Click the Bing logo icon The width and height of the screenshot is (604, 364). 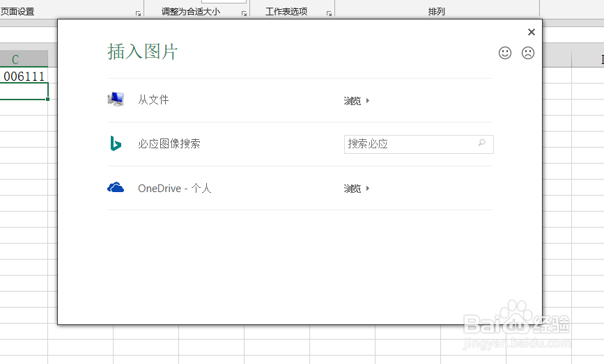116,143
